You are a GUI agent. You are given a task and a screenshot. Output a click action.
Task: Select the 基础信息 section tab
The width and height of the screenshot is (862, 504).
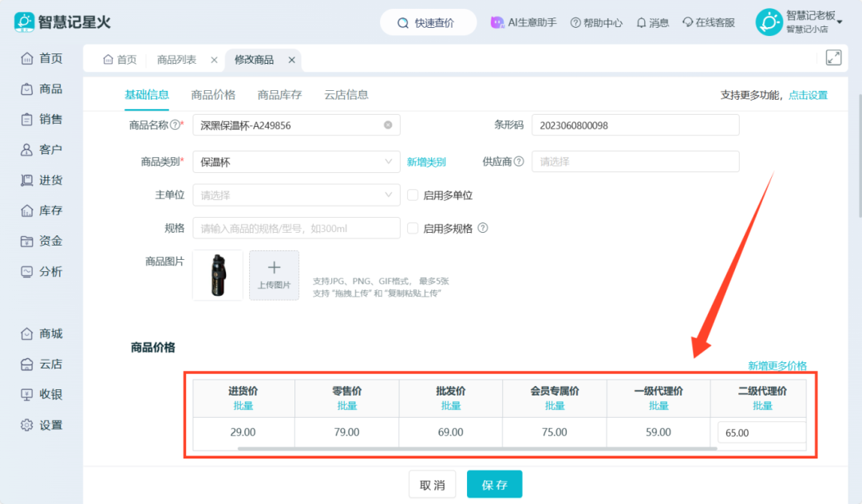coord(147,94)
